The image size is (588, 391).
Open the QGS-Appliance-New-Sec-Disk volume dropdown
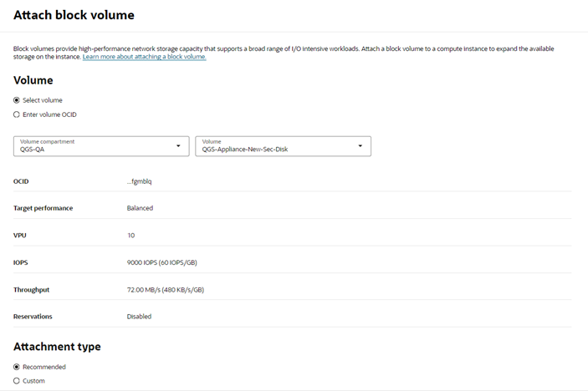pyautogui.click(x=283, y=146)
